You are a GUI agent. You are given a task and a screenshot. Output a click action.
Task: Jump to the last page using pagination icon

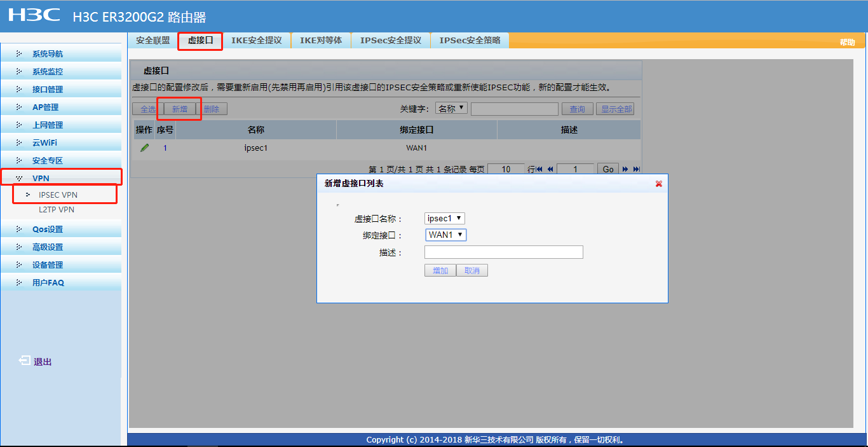coord(636,168)
